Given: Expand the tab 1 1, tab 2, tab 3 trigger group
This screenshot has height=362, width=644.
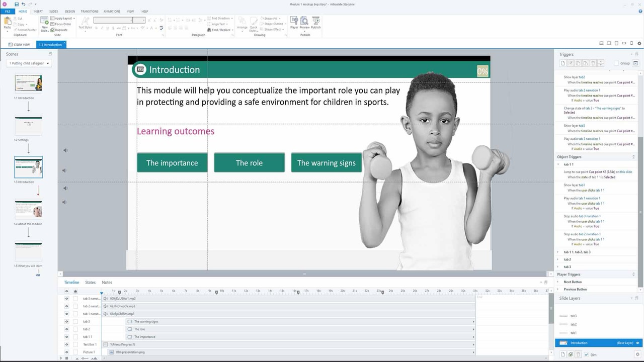Looking at the screenshot, I should point(558,252).
